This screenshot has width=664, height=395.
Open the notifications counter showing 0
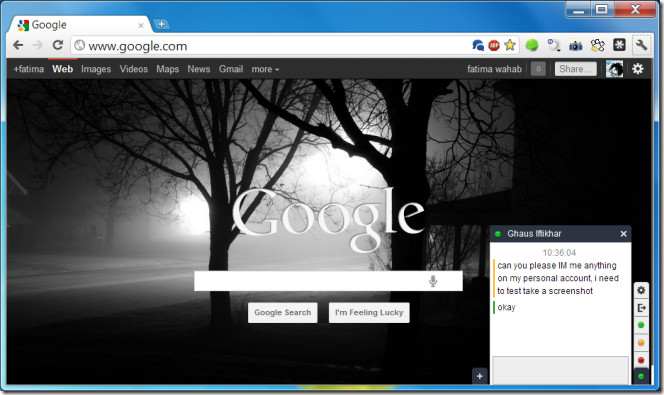click(538, 69)
